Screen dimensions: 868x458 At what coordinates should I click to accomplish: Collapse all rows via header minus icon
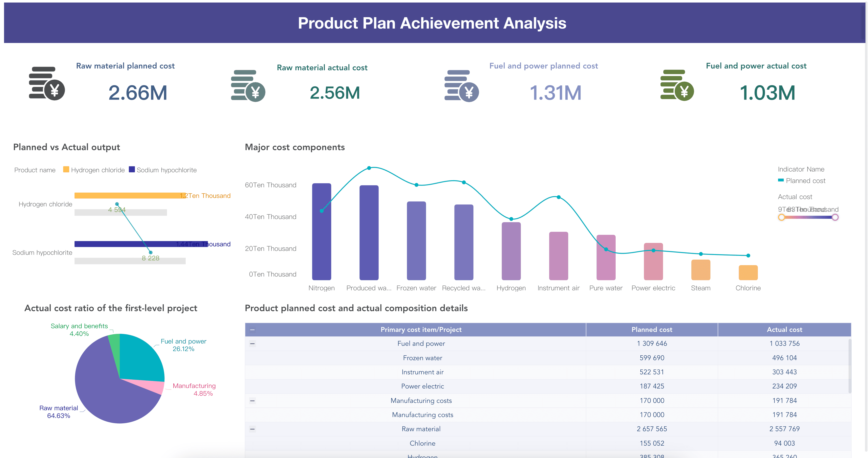click(x=252, y=330)
